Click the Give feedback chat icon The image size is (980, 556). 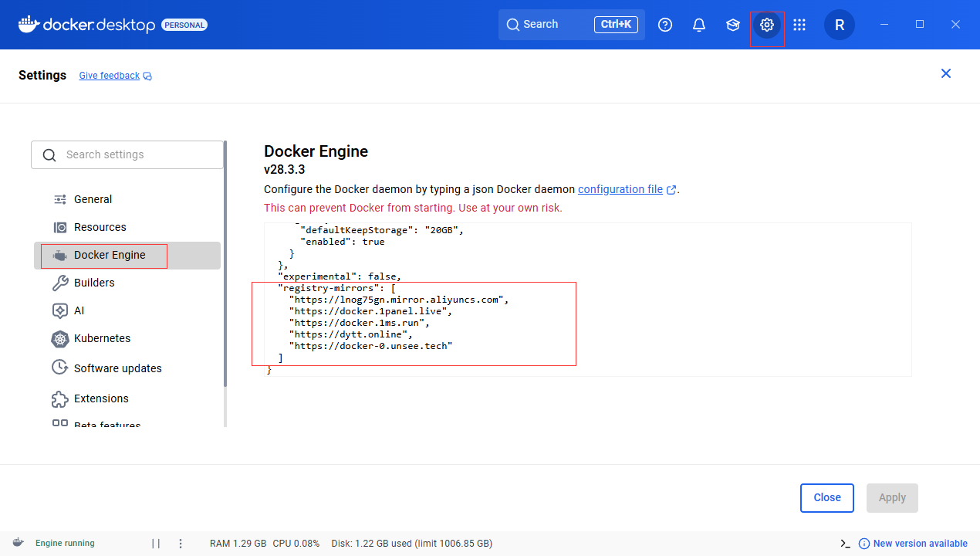[147, 76]
